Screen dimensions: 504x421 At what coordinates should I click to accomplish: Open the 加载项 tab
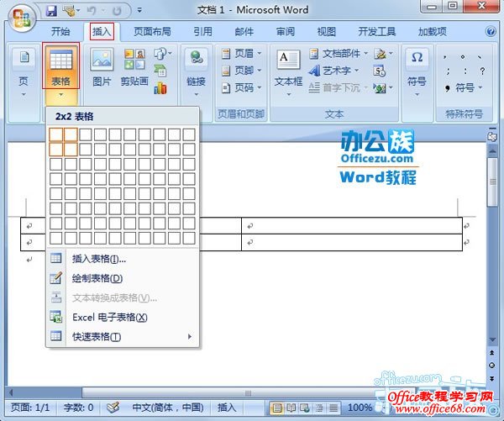coord(432,32)
